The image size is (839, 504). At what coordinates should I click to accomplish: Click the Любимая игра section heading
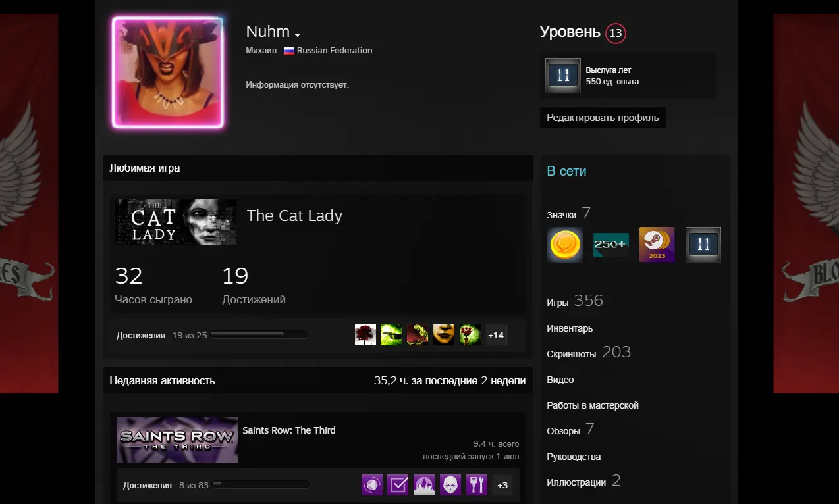coord(145,168)
